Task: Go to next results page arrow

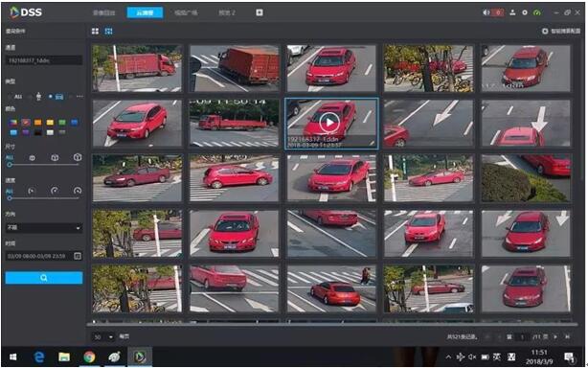Action: coord(555,337)
